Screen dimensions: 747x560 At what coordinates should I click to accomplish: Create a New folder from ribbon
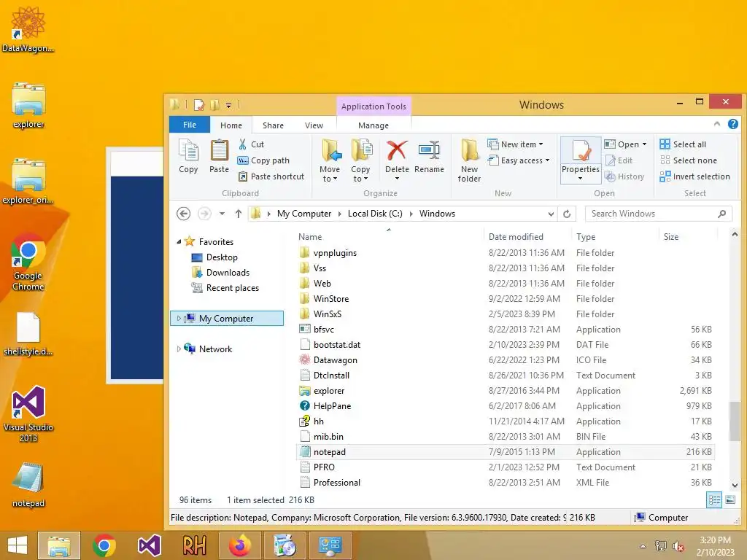tap(469, 160)
